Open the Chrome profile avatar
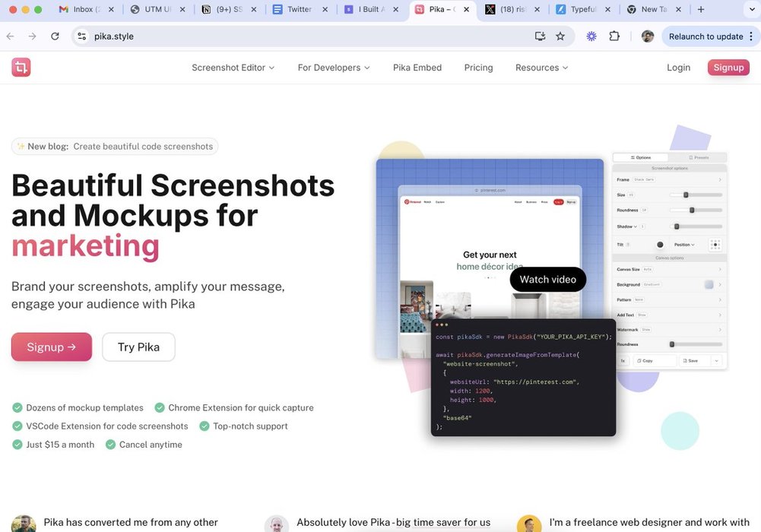The image size is (761, 532). click(647, 36)
